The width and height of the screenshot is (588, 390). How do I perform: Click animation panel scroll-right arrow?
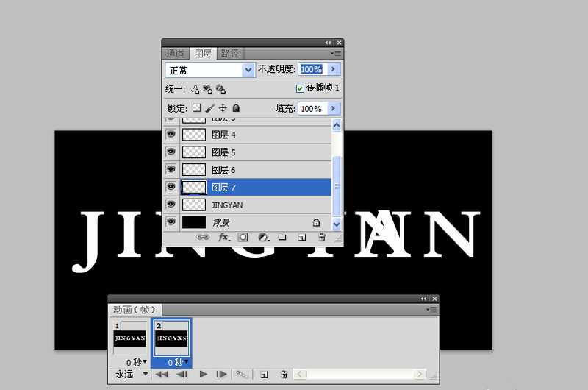420,375
